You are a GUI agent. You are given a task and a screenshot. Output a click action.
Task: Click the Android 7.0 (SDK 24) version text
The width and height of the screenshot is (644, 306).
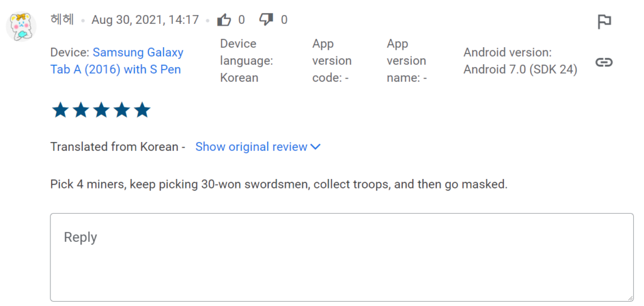pyautogui.click(x=520, y=70)
